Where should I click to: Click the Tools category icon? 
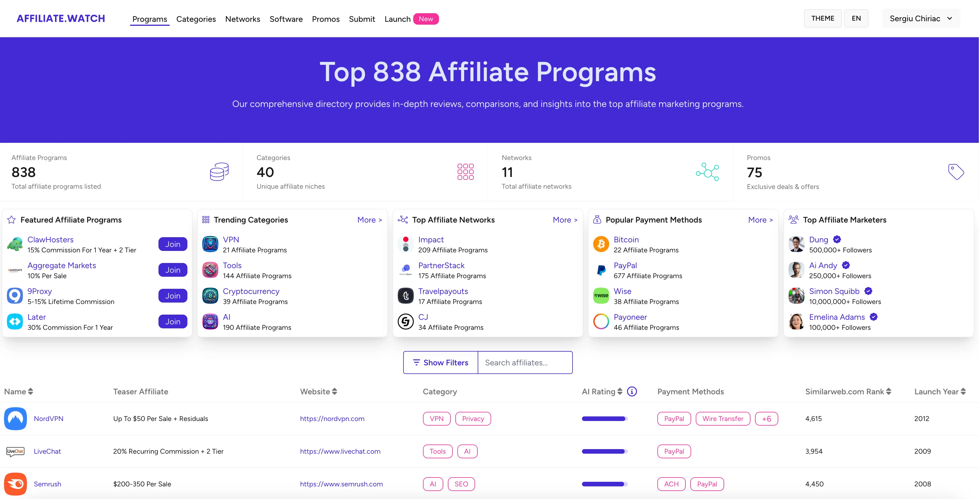point(210,270)
